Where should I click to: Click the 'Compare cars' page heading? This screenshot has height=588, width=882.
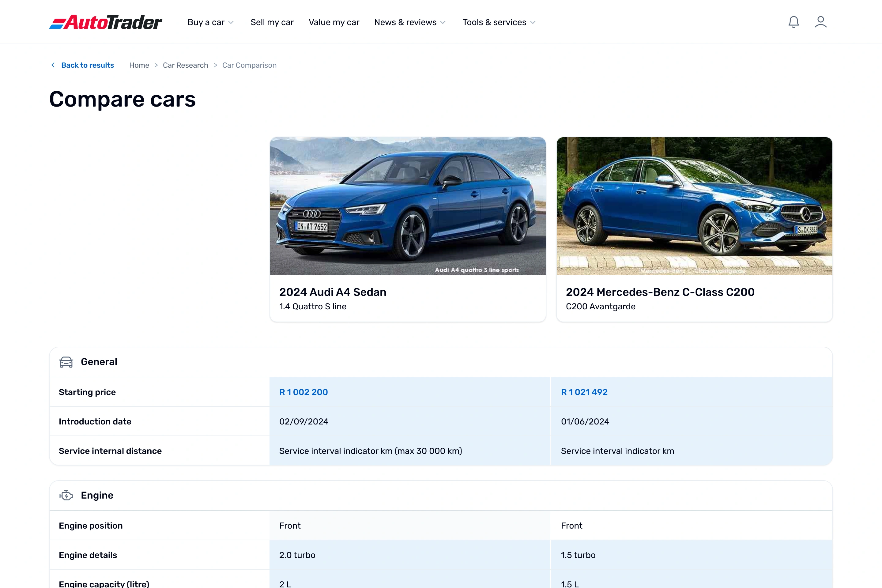tap(122, 99)
